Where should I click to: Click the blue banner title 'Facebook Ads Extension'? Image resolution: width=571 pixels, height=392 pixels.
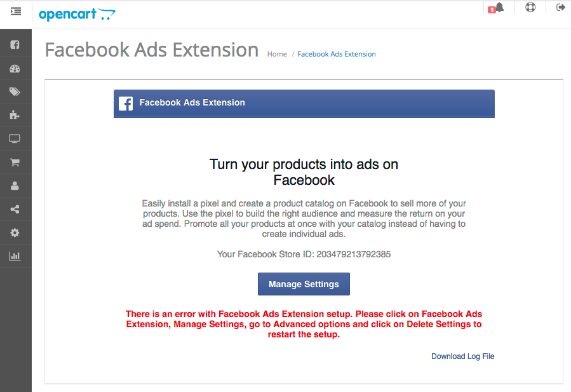coord(192,103)
